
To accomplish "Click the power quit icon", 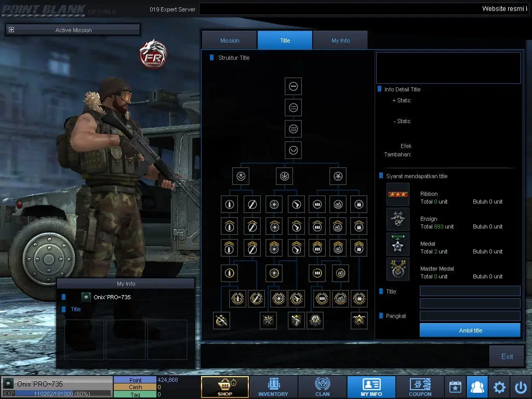I will click(521, 387).
